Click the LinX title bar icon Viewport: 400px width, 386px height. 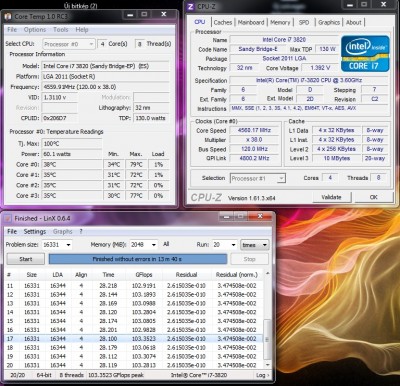(x=8, y=218)
